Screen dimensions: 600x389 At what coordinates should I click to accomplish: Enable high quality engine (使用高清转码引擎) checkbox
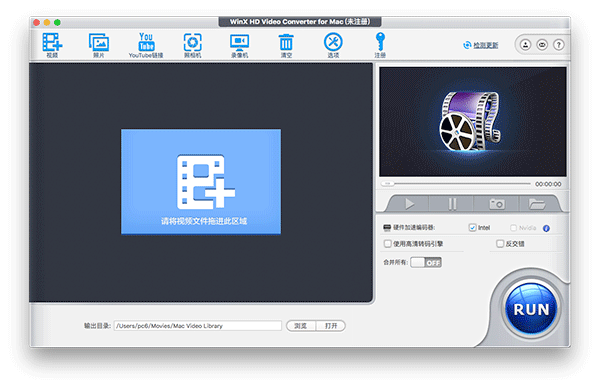(388, 244)
